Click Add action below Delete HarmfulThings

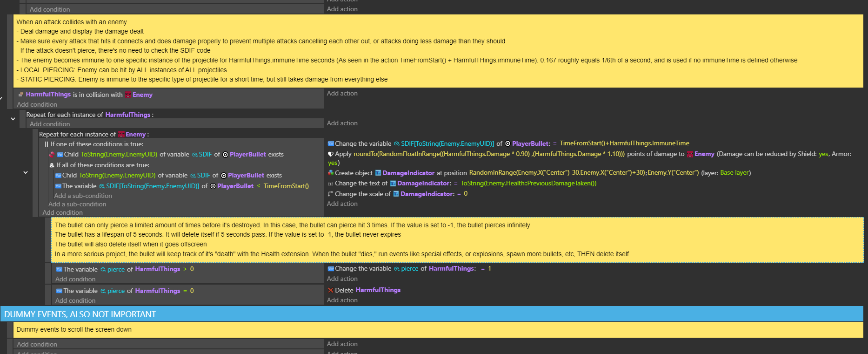click(342, 300)
